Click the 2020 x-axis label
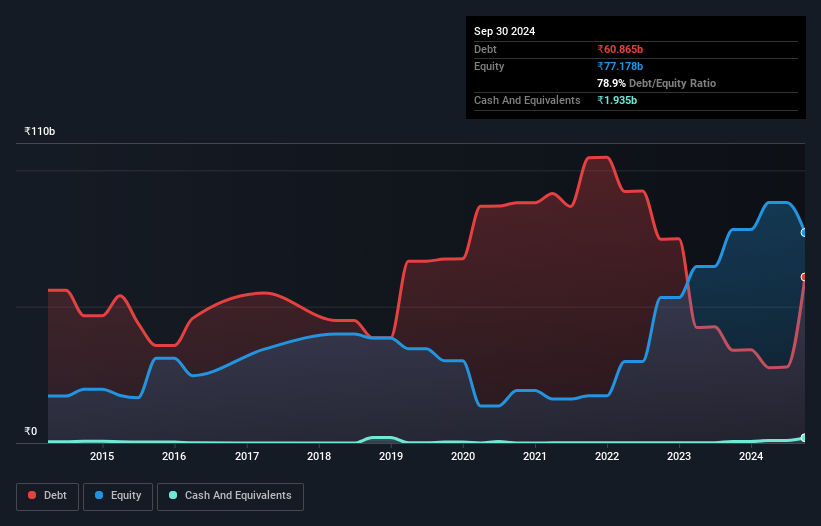The height and width of the screenshot is (526, 821). pyautogui.click(x=463, y=456)
